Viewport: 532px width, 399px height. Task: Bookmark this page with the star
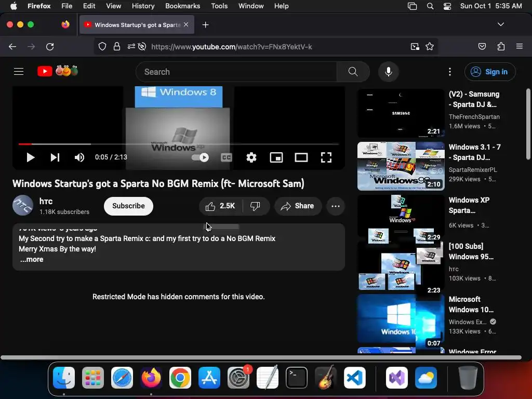(x=430, y=47)
